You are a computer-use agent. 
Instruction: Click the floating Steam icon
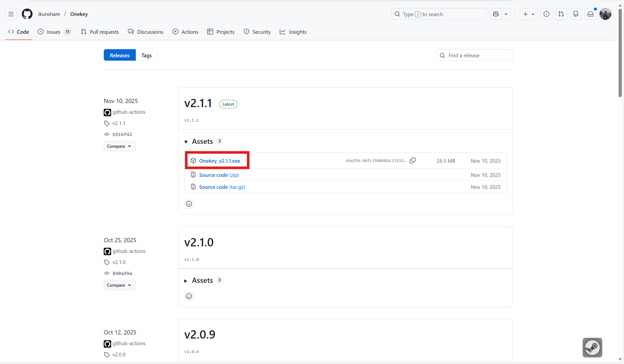592,347
